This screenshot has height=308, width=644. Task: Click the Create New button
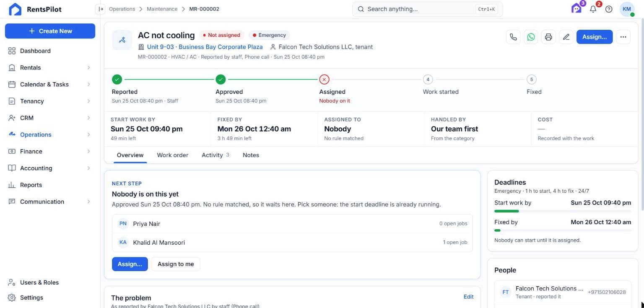(x=50, y=31)
